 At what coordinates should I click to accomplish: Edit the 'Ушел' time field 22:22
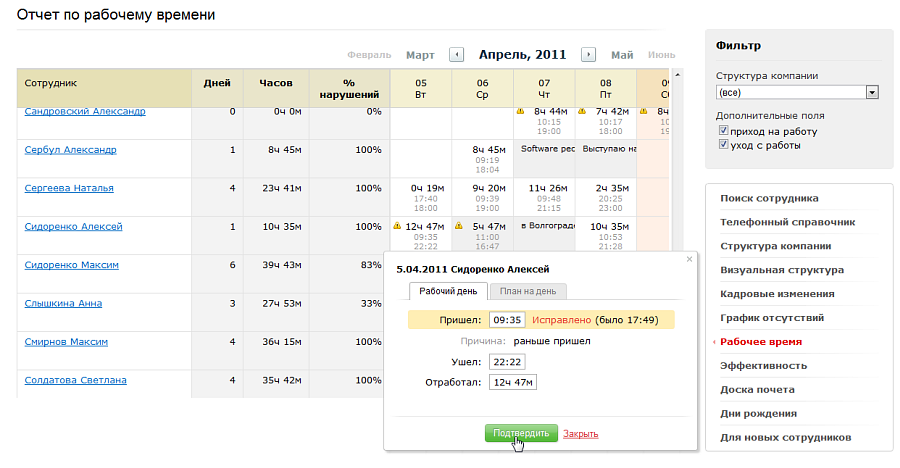[507, 362]
